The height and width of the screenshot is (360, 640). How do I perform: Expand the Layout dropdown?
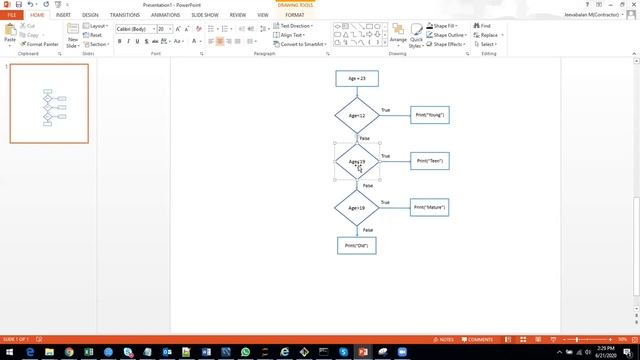[96, 26]
